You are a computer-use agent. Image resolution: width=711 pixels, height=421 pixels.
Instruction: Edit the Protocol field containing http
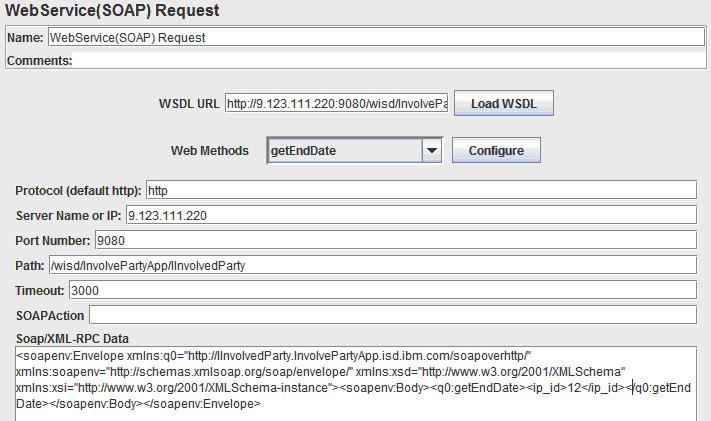click(x=420, y=190)
